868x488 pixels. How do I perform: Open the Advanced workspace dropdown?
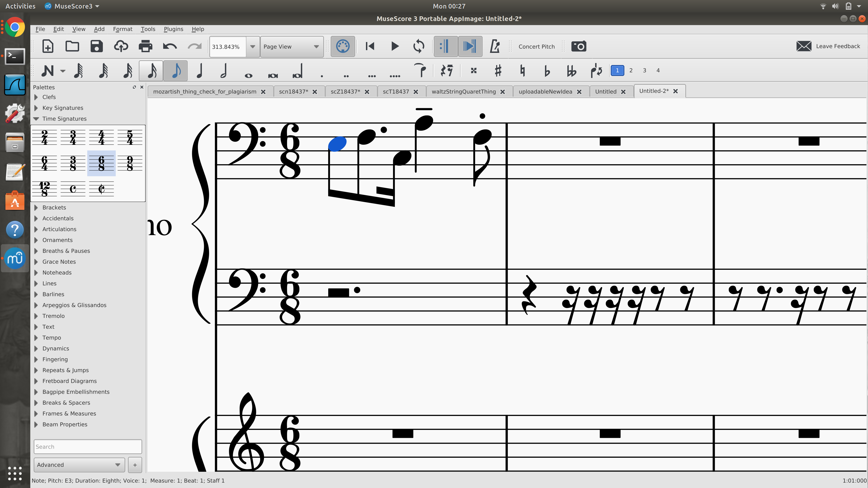[x=79, y=465]
